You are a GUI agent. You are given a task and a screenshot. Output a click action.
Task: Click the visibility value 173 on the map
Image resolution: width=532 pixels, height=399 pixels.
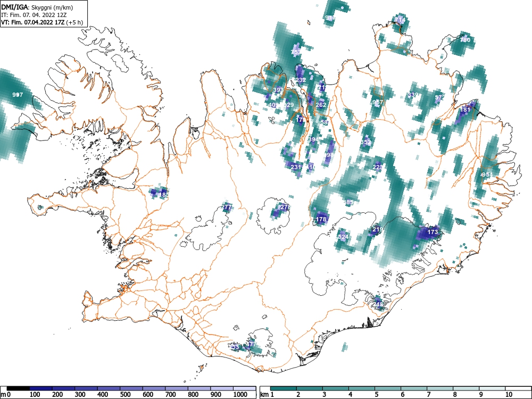click(x=433, y=232)
